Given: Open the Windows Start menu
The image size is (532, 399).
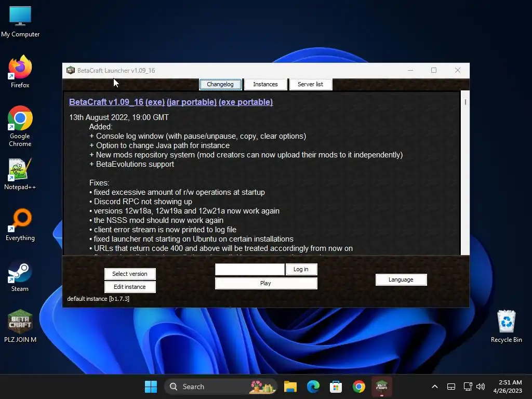Looking at the screenshot, I should [x=151, y=387].
